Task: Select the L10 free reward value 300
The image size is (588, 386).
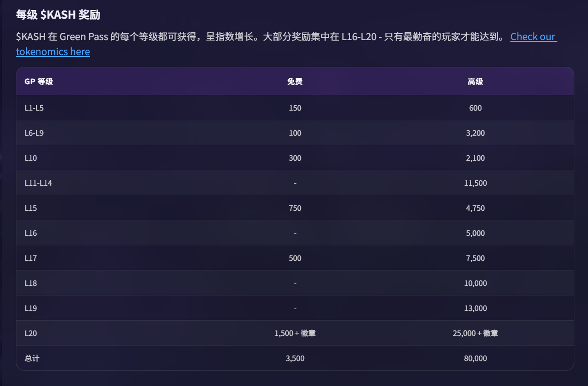Action: tap(295, 158)
